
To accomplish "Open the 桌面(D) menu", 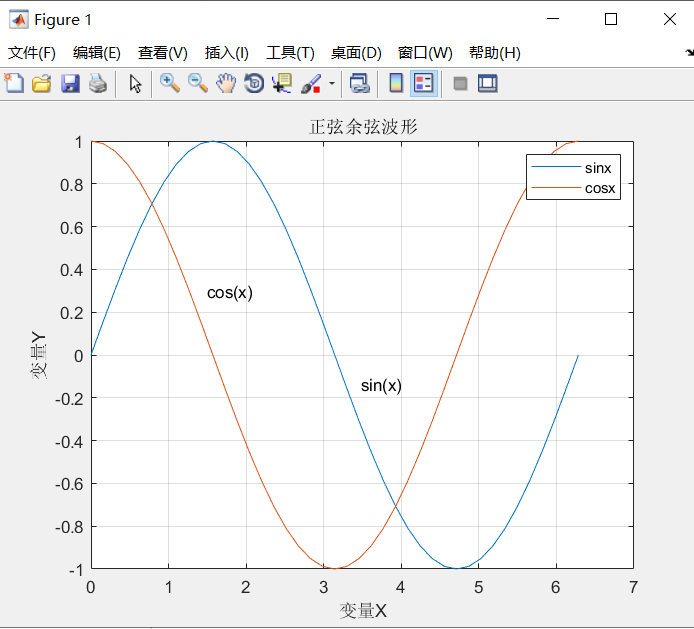I will pos(356,53).
